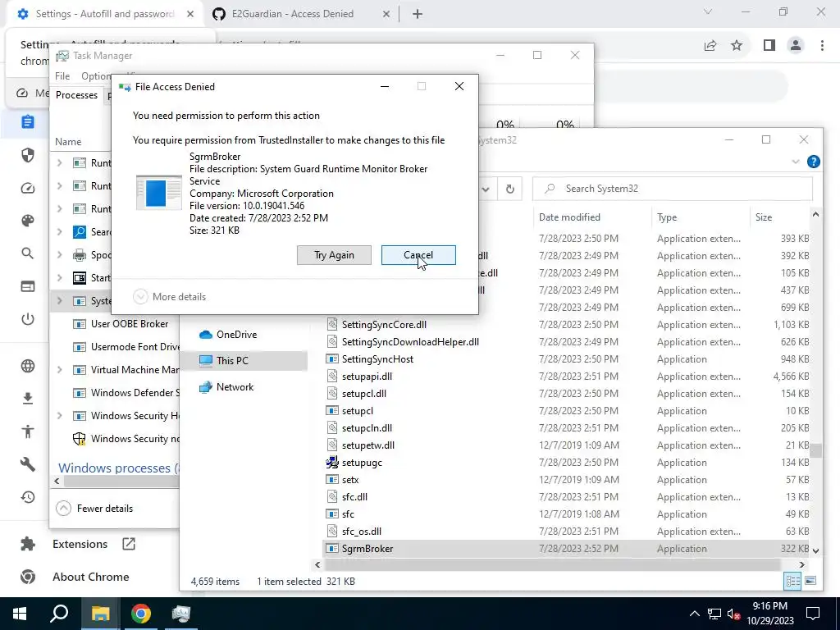Select SgrmBroker file row
The height and width of the screenshot is (630, 840).
click(x=568, y=549)
